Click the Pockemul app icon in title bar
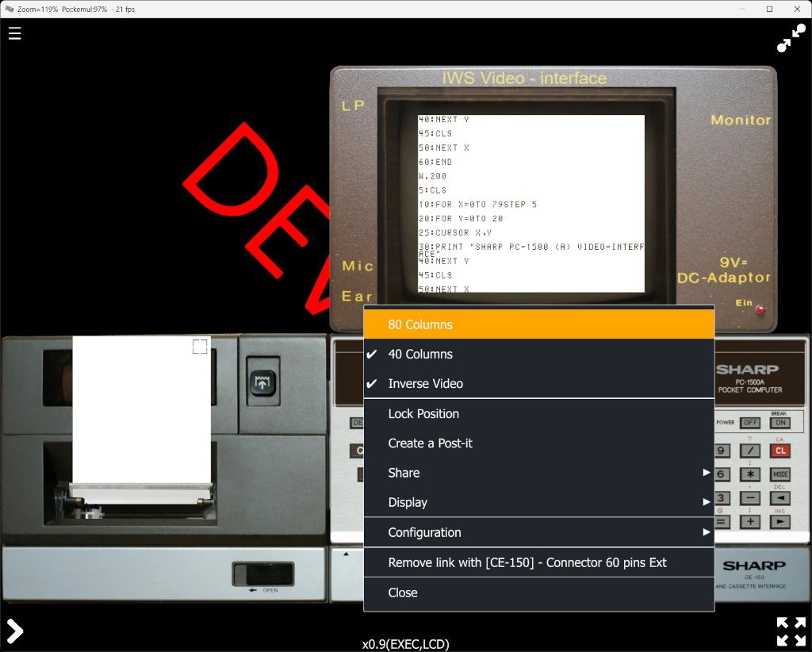812x652 pixels. tap(9, 10)
